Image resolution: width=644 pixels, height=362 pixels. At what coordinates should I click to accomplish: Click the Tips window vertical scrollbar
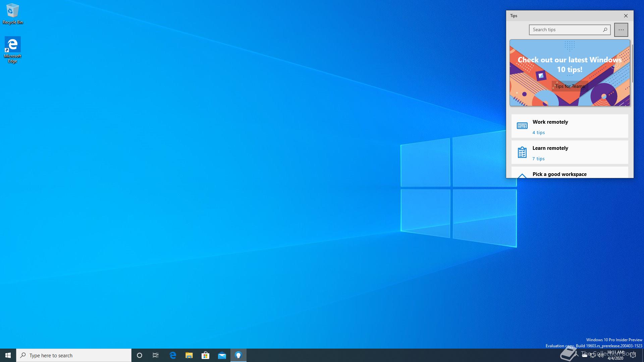(632, 64)
